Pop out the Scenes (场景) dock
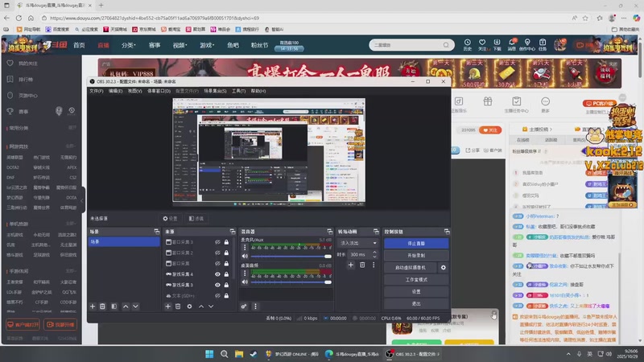This screenshot has width=644, height=362. [156, 232]
